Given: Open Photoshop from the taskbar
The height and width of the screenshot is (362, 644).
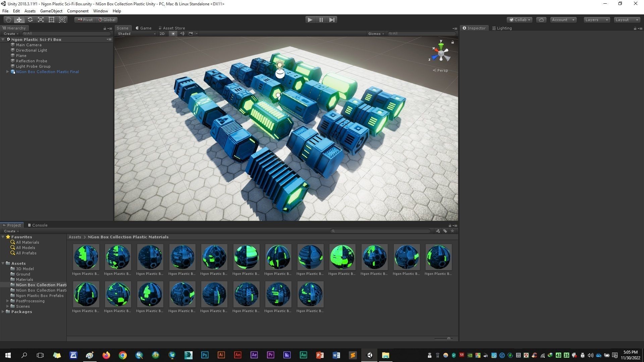Looking at the screenshot, I should click(205, 355).
